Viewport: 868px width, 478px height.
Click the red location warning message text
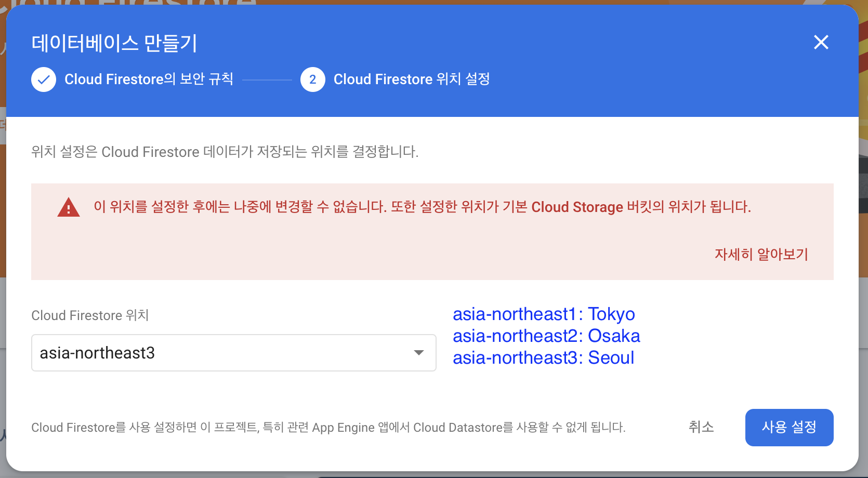(422, 207)
